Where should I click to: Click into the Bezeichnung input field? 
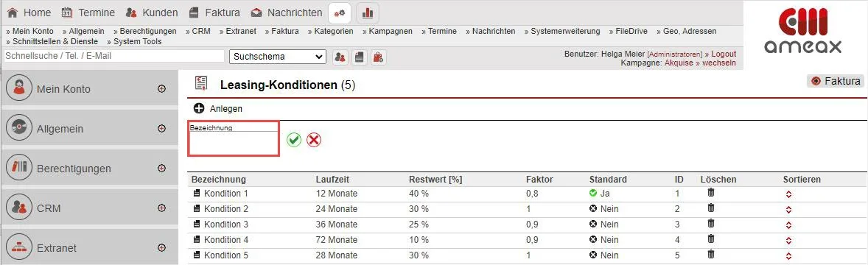233,143
